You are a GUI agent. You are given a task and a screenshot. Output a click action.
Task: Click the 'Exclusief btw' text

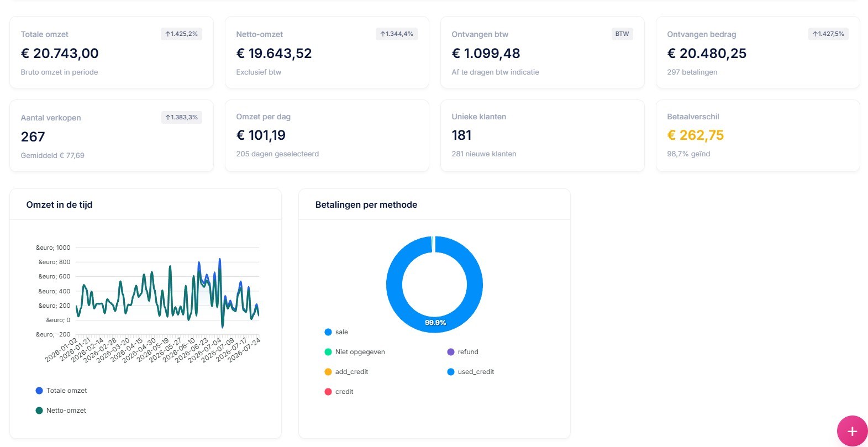tap(259, 72)
